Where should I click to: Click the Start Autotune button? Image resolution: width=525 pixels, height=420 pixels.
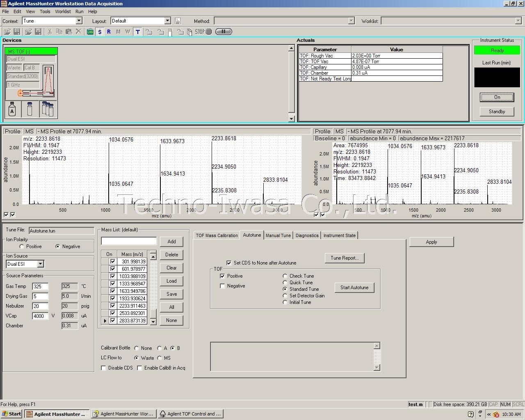tap(354, 288)
